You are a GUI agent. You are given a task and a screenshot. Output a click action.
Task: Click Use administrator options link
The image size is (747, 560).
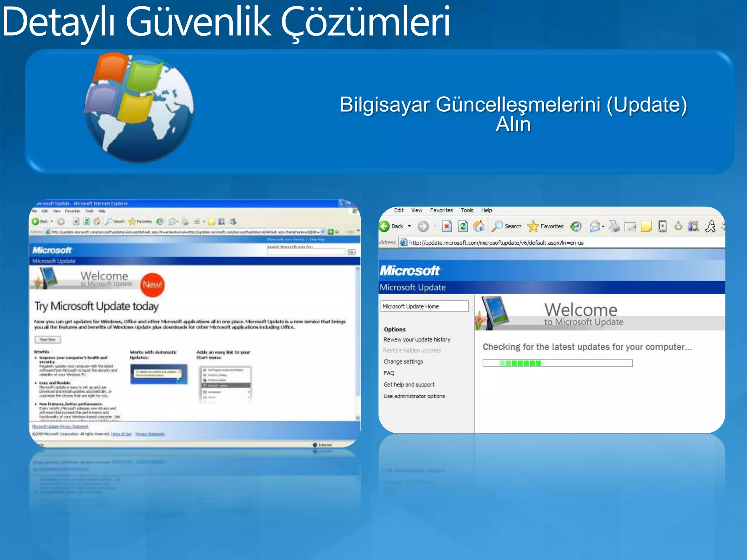pyautogui.click(x=414, y=396)
